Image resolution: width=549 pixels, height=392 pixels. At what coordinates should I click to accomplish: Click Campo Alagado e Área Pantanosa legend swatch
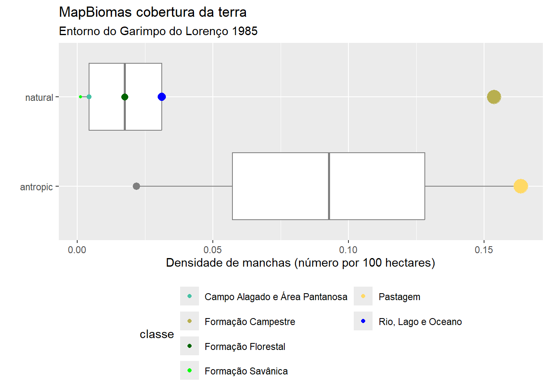click(190, 296)
